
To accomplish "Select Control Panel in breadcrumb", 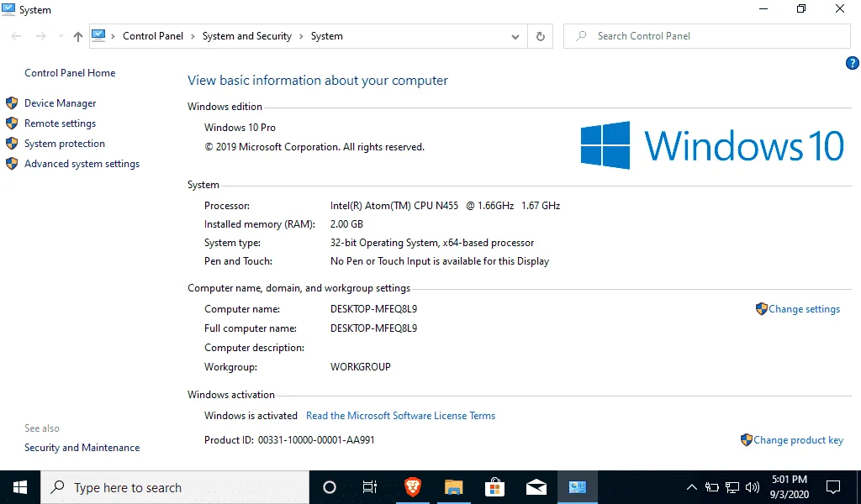I will (153, 36).
